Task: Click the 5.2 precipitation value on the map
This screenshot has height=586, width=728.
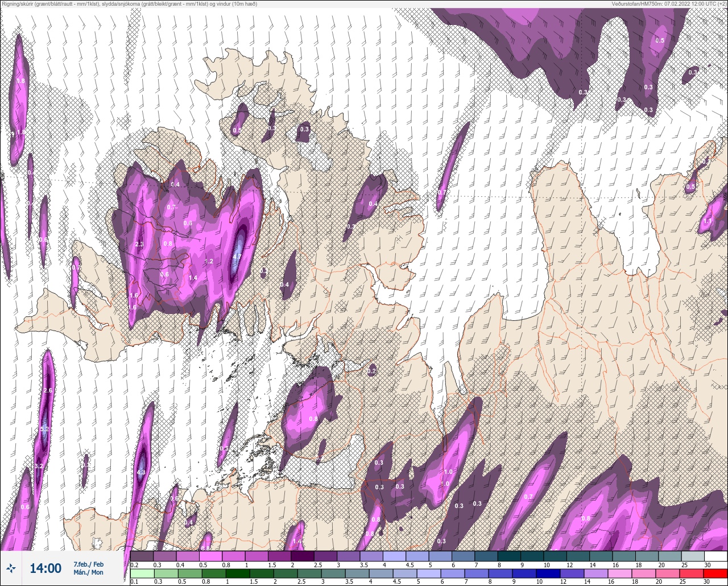Action: click(x=45, y=429)
